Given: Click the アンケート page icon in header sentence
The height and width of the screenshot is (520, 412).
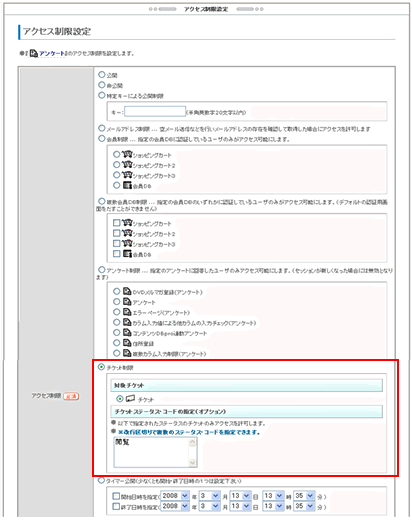Looking at the screenshot, I should [x=33, y=53].
